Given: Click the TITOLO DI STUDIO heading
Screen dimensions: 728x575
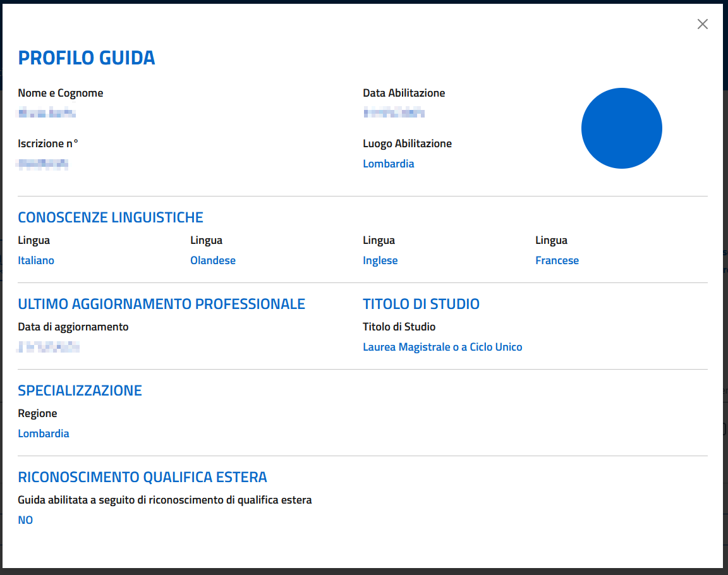Looking at the screenshot, I should pyautogui.click(x=421, y=304).
